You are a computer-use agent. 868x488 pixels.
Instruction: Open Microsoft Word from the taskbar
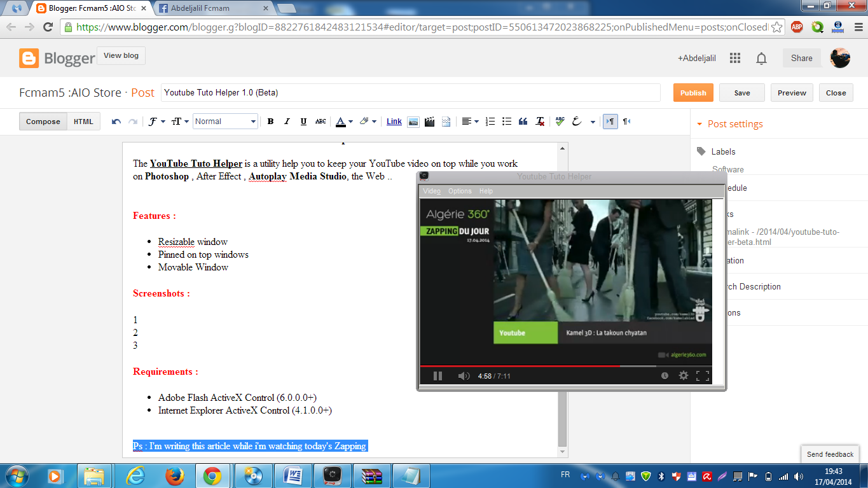pyautogui.click(x=292, y=476)
